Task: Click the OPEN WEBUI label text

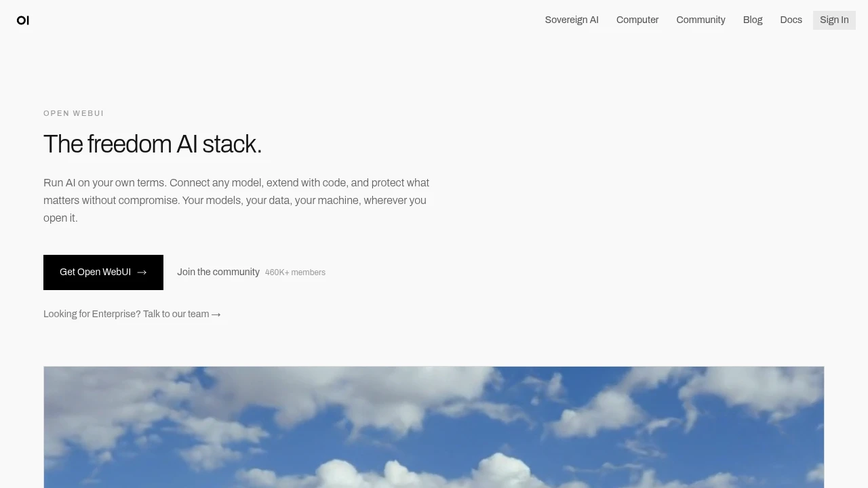Action: 74,113
